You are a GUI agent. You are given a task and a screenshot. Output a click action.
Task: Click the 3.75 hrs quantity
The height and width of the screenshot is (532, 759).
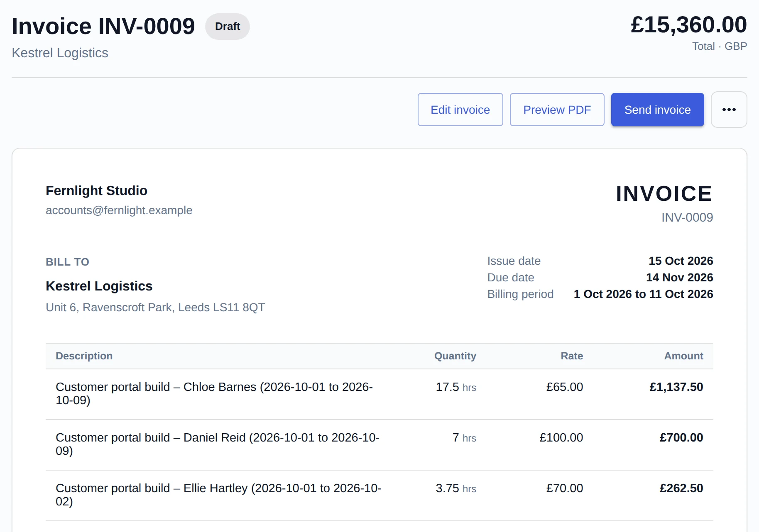click(x=456, y=488)
